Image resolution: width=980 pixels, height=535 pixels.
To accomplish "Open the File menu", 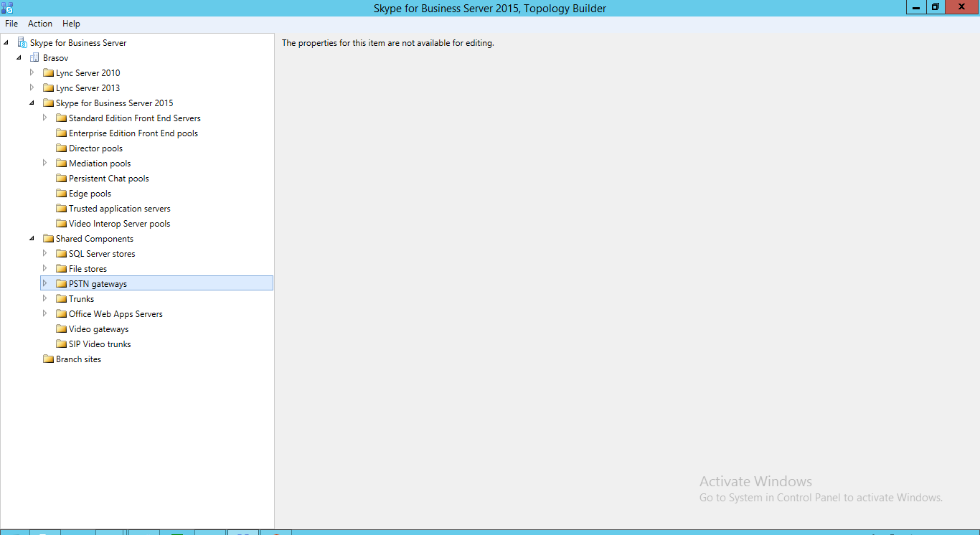I will click(x=11, y=24).
